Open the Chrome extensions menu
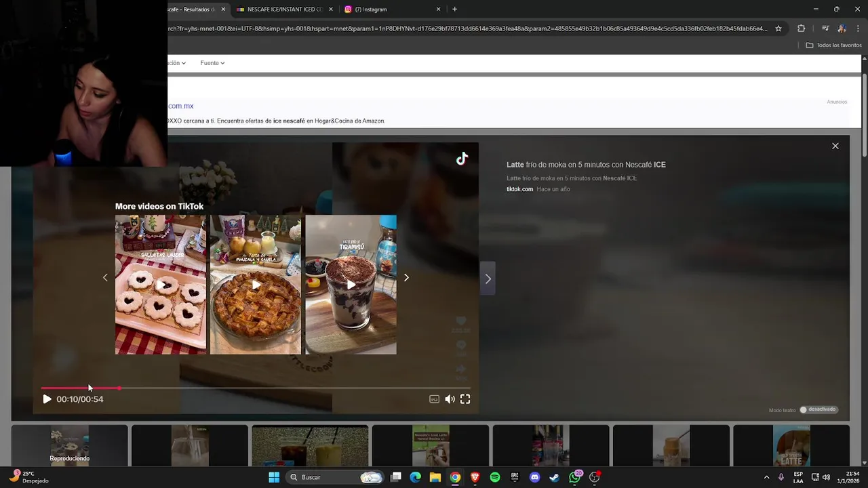 coord(802,28)
